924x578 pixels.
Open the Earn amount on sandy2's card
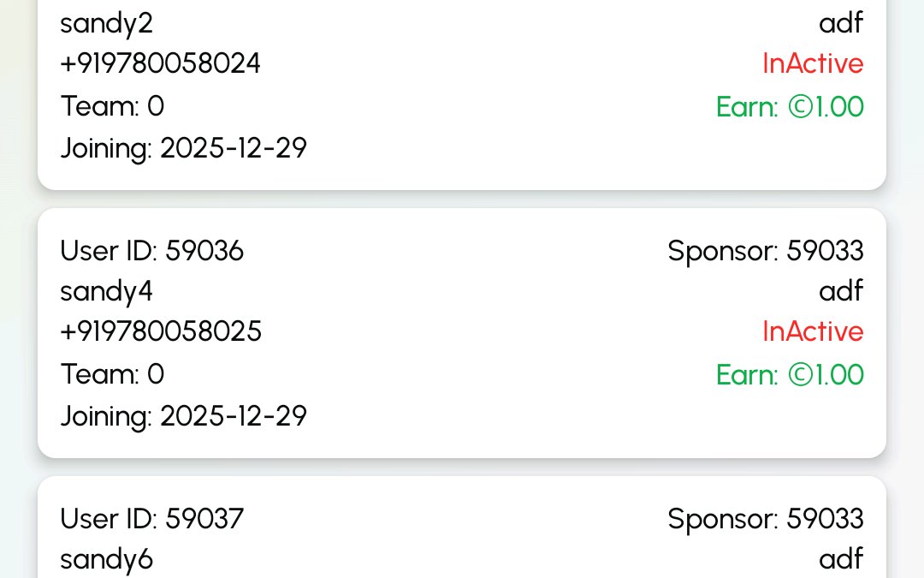(790, 107)
